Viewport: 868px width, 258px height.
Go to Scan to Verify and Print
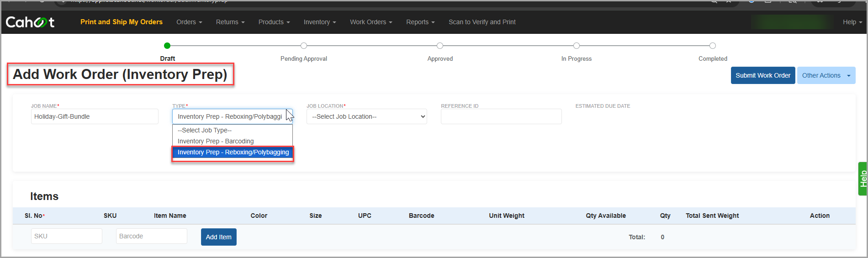point(482,22)
